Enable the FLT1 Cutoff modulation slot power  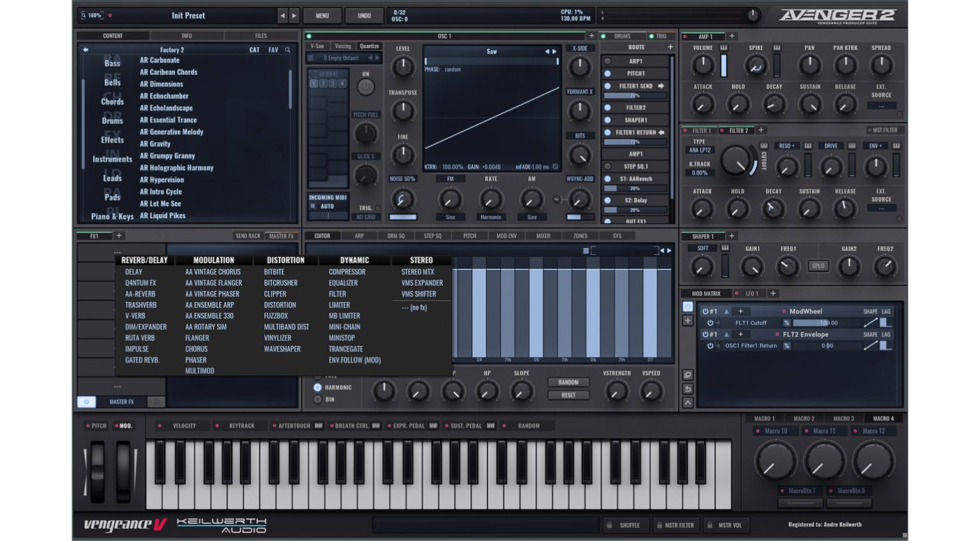[x=711, y=323]
